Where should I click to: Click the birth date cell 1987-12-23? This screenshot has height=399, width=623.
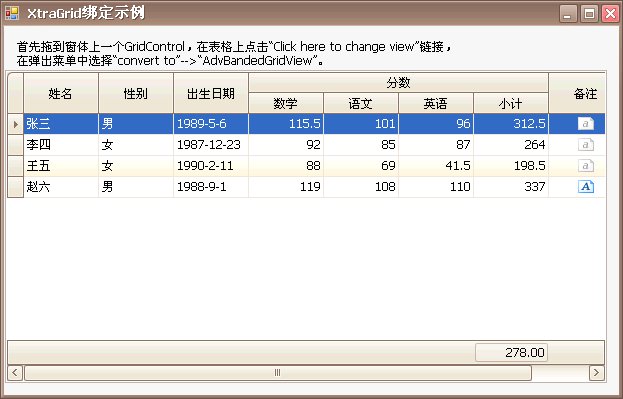(x=211, y=145)
